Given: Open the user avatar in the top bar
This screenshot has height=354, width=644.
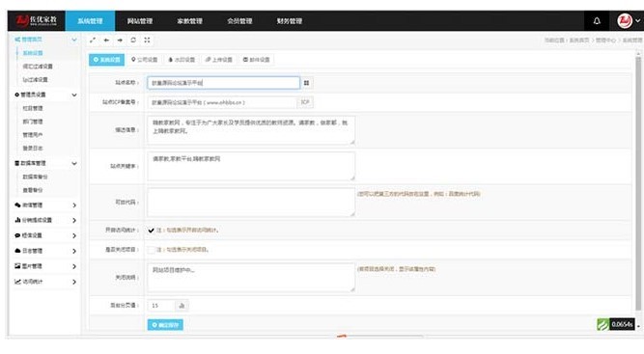Looking at the screenshot, I should pos(625,20).
